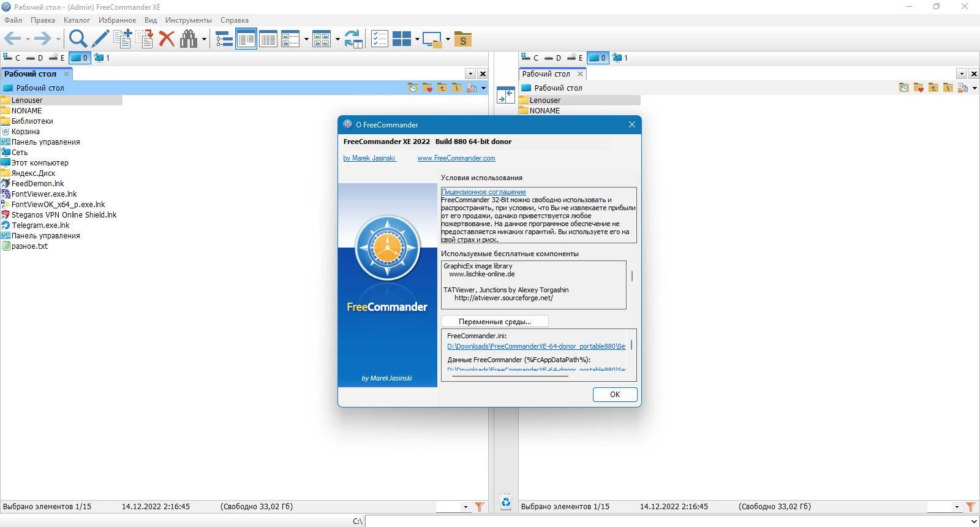The height and width of the screenshot is (527, 980).
Task: Select the large thumbnails view icon
Action: click(x=322, y=39)
